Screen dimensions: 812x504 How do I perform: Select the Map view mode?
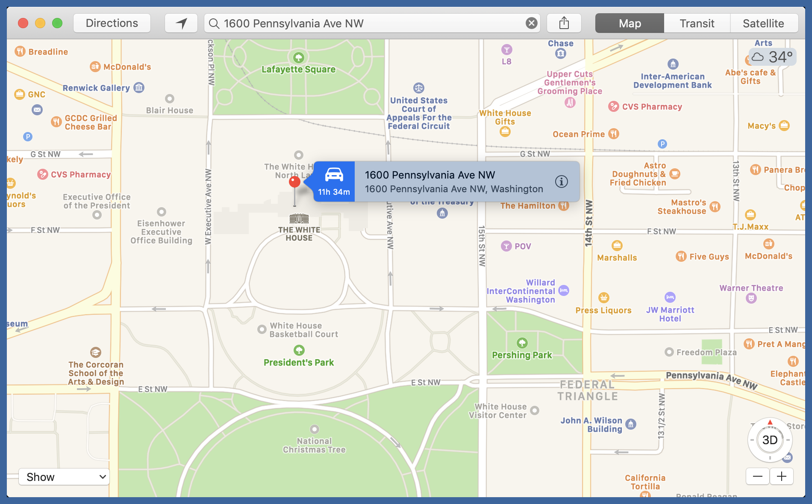coord(630,23)
